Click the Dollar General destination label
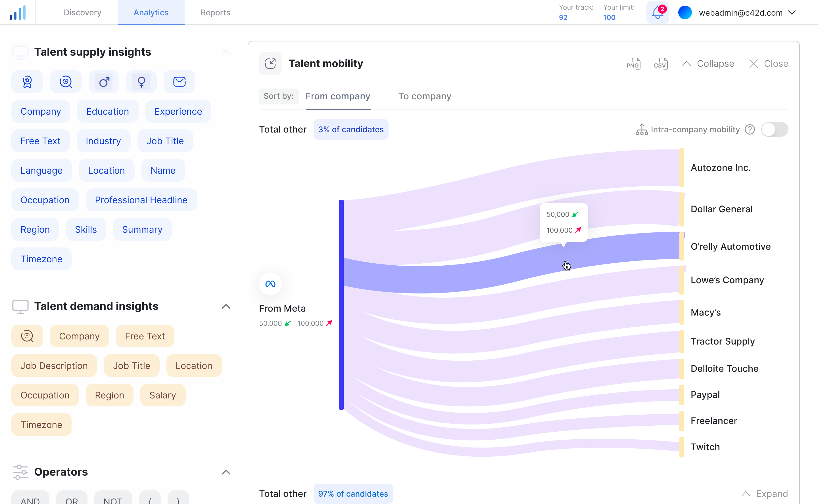Viewport: 818px width, 504px height. tap(722, 209)
